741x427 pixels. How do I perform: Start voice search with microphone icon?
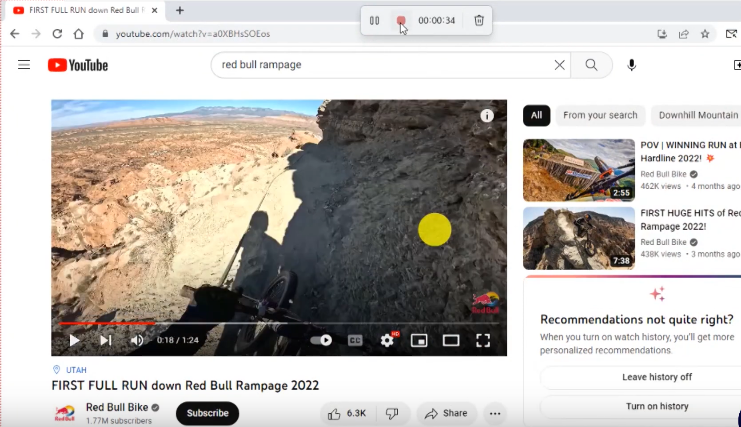tap(631, 65)
